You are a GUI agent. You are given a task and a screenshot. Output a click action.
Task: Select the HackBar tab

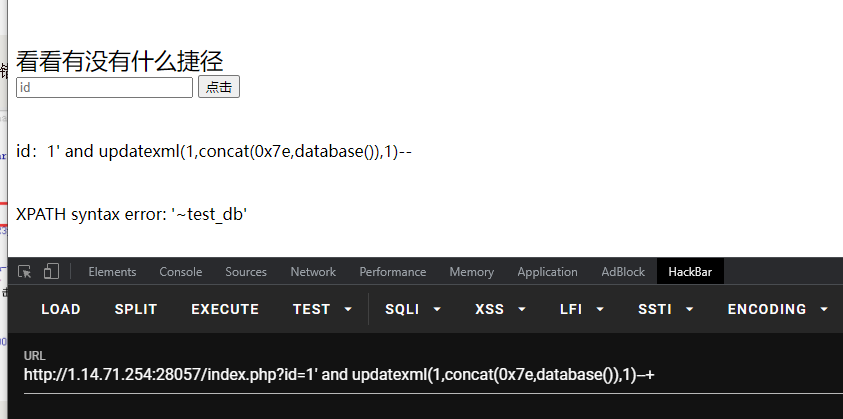690,272
